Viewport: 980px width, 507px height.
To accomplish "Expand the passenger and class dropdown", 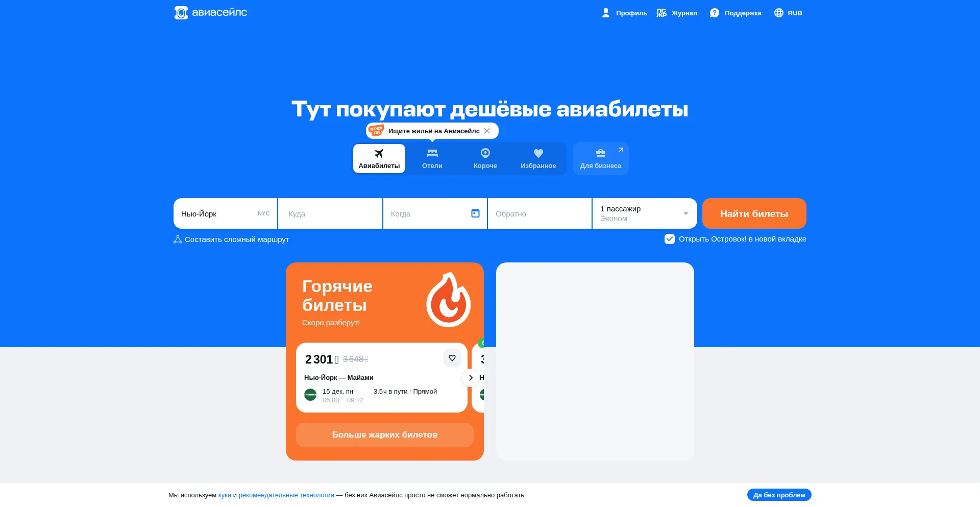I will [685, 213].
